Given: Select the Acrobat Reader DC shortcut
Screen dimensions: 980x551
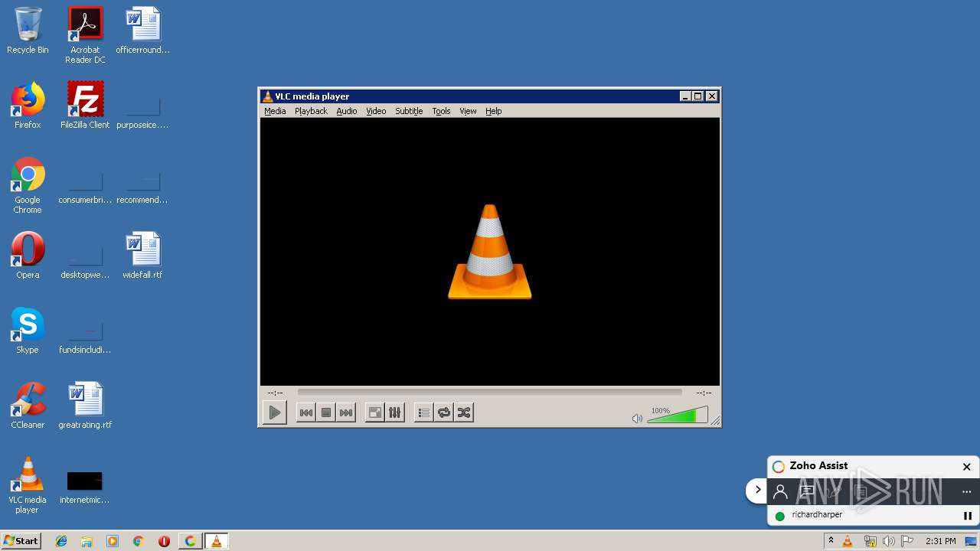Looking at the screenshot, I should (85, 35).
